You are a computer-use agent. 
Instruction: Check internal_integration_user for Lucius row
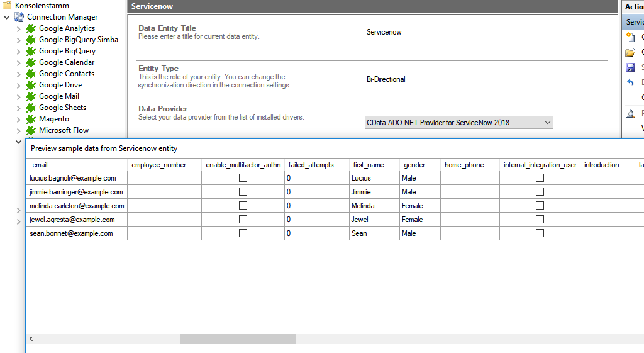pos(540,178)
